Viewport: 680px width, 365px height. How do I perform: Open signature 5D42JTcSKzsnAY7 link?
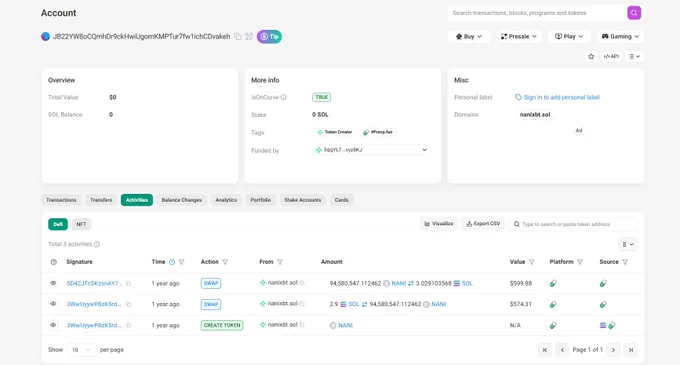[94, 284]
